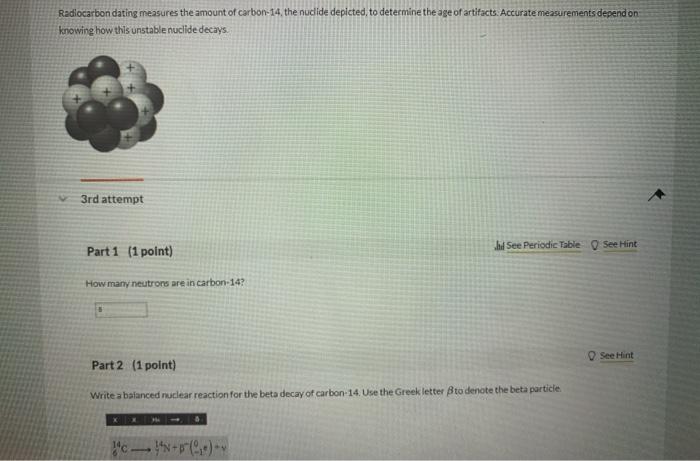The width and height of the screenshot is (700, 461).
Task: Click the periodic table chart icon
Action: click(499, 245)
